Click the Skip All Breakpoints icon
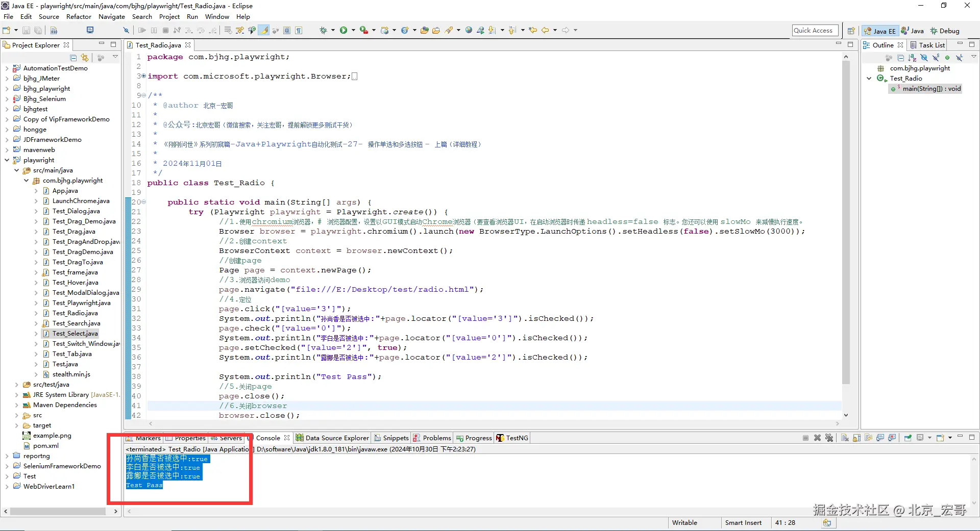This screenshot has width=980, height=531. (x=126, y=30)
